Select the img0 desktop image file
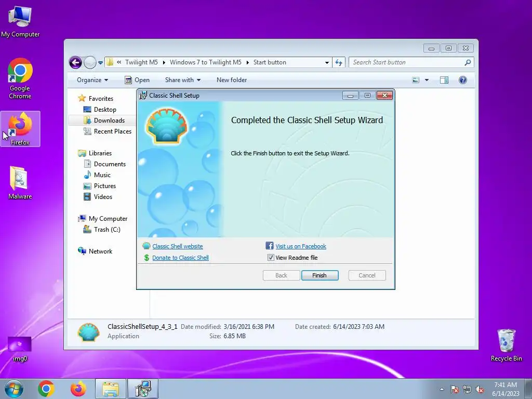The height and width of the screenshot is (399, 532). (x=20, y=349)
